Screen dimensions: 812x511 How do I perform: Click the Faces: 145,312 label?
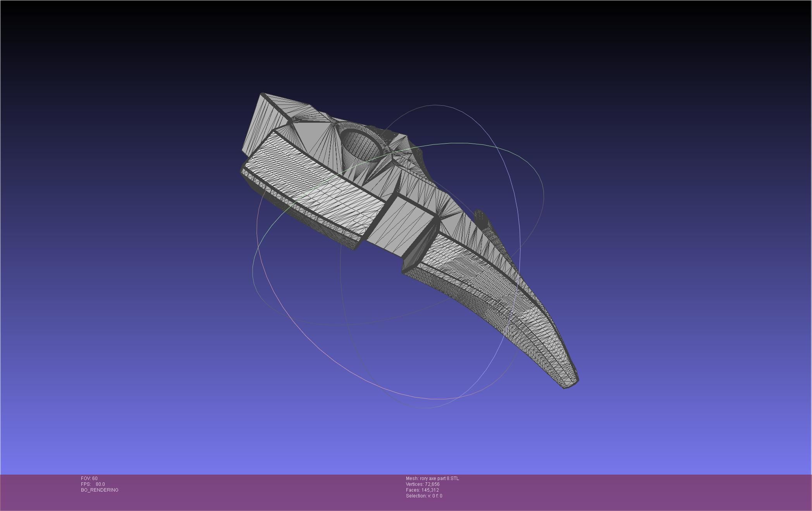pyautogui.click(x=422, y=490)
